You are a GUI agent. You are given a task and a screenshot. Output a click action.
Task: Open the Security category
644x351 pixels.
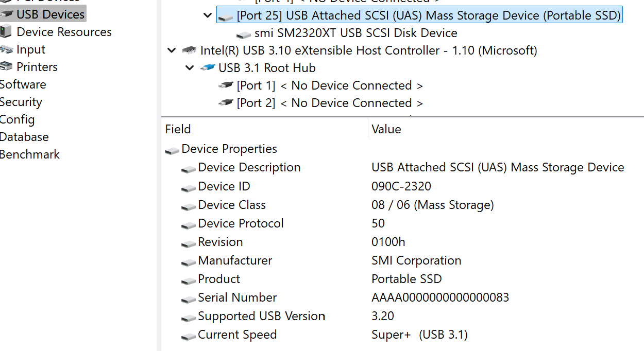[21, 102]
